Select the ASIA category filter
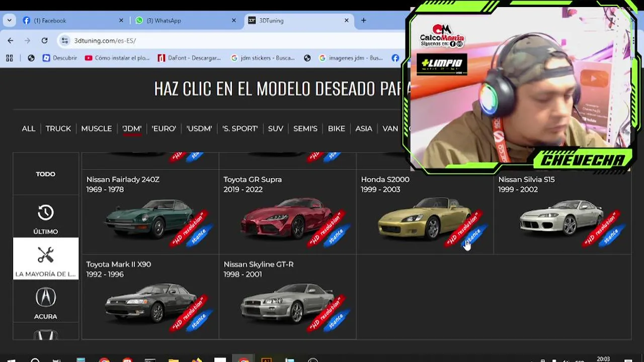Screen dimensions: 644x362 pos(364,129)
